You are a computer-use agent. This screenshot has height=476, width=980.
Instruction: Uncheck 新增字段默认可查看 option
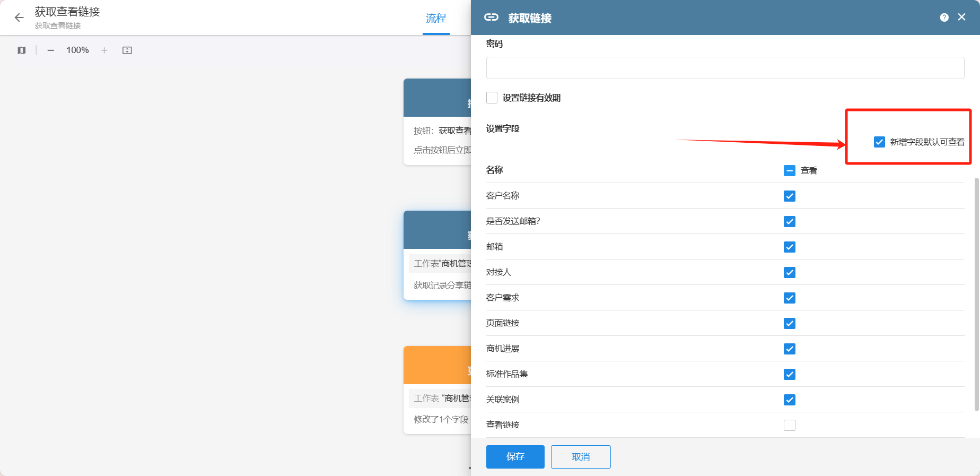(879, 142)
